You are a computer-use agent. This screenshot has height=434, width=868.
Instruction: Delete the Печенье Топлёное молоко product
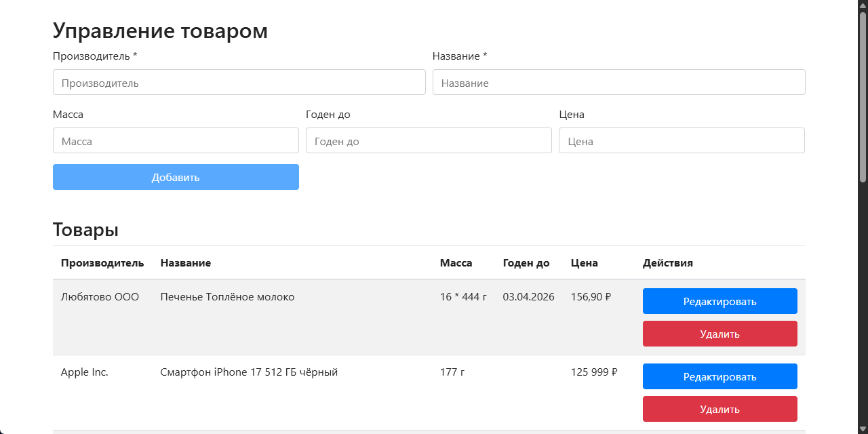tap(719, 334)
